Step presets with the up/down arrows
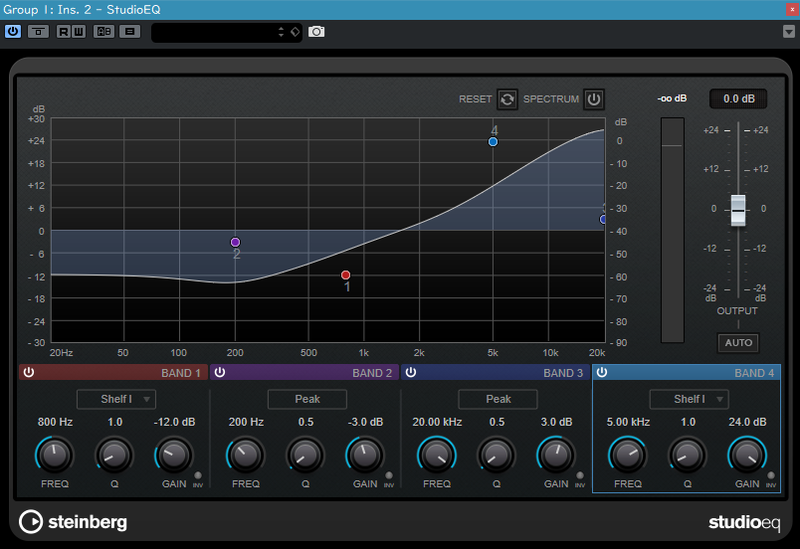 [281, 32]
